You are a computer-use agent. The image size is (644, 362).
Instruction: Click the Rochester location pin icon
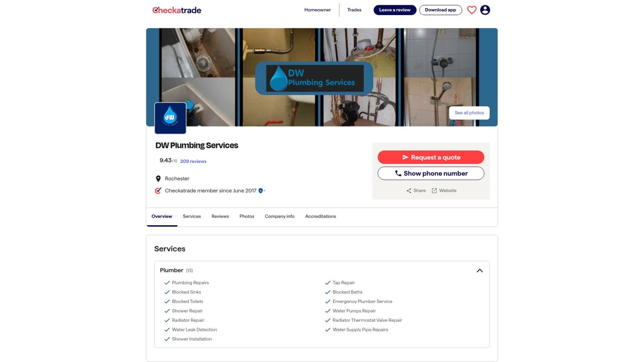click(x=158, y=179)
